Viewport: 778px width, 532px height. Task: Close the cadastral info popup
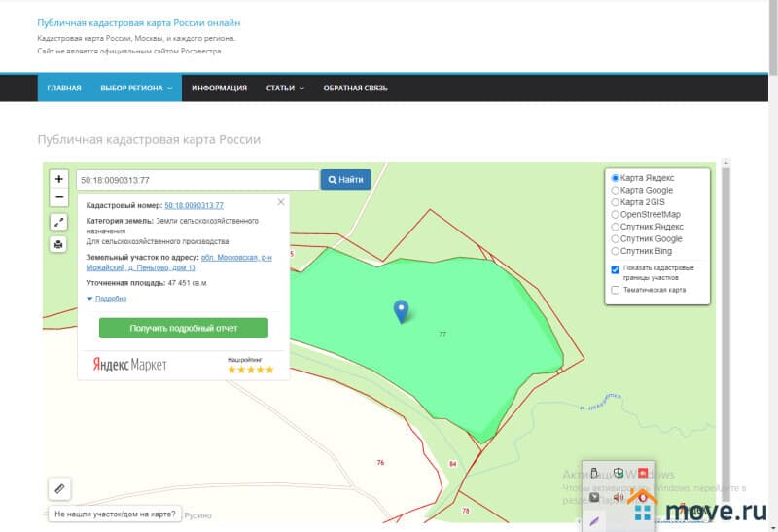coord(281,202)
